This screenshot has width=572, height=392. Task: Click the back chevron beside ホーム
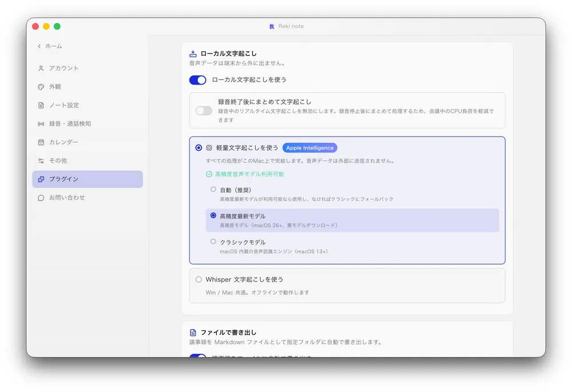click(x=39, y=46)
